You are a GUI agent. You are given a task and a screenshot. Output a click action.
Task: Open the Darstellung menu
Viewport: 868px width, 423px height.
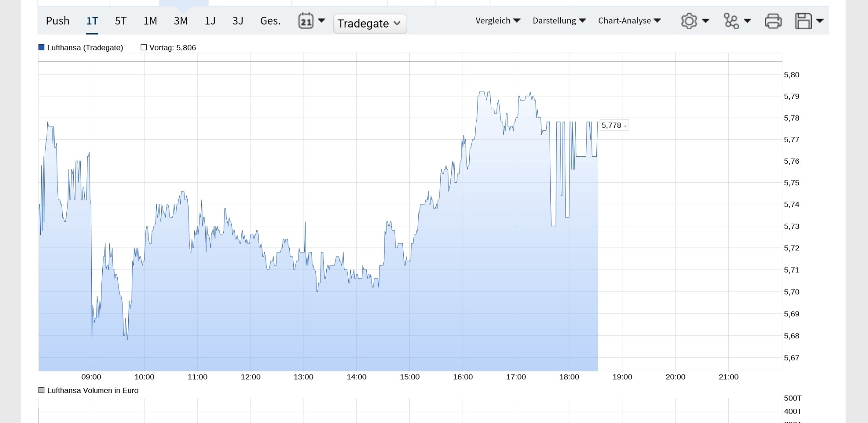tap(559, 21)
